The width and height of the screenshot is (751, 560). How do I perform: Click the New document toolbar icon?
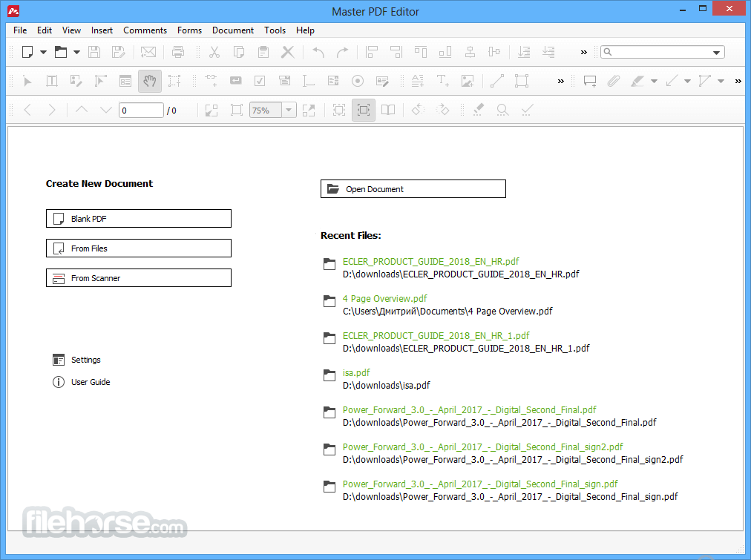27,52
